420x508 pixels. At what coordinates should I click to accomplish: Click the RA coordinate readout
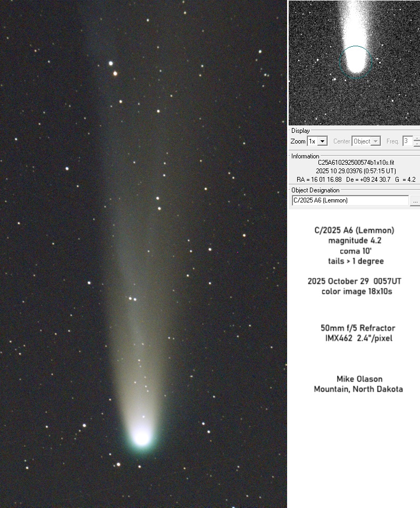319,180
